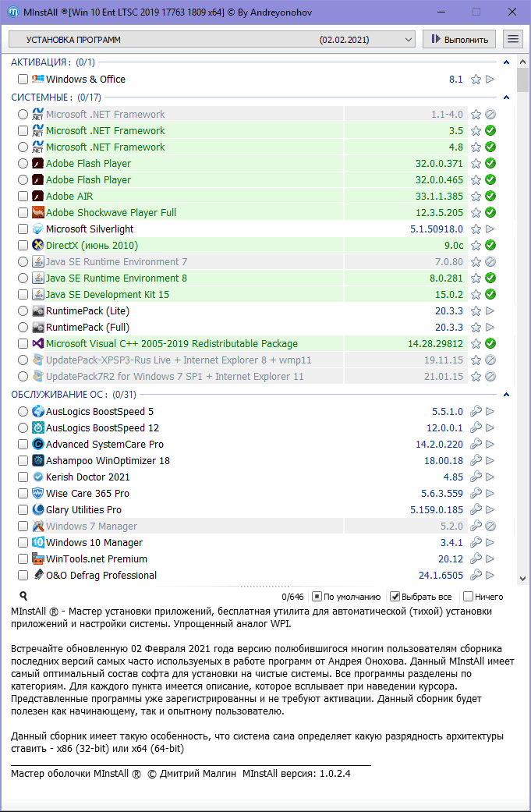531x812 pixels.
Task: Check the Ничего checkbox
Action: 469,597
